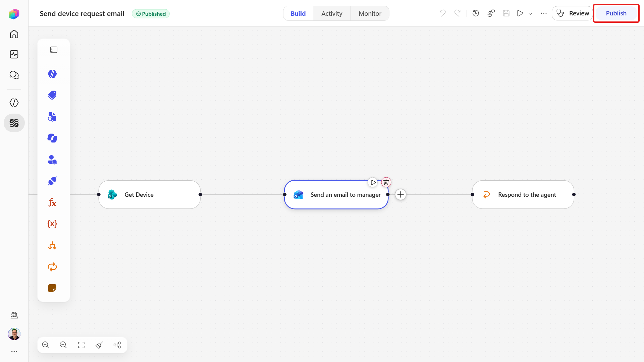Open the chat bubbles icon in sidebar
This screenshot has width=644, height=362.
[x=14, y=75]
